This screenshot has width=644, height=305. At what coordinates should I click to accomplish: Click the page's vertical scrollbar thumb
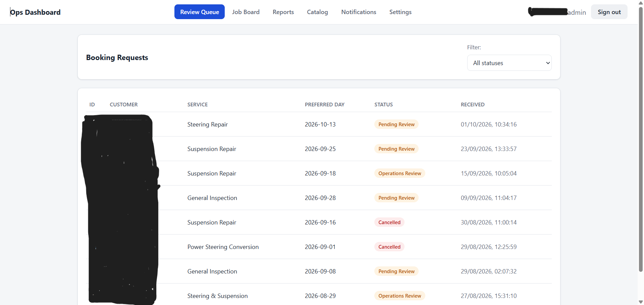point(641,139)
